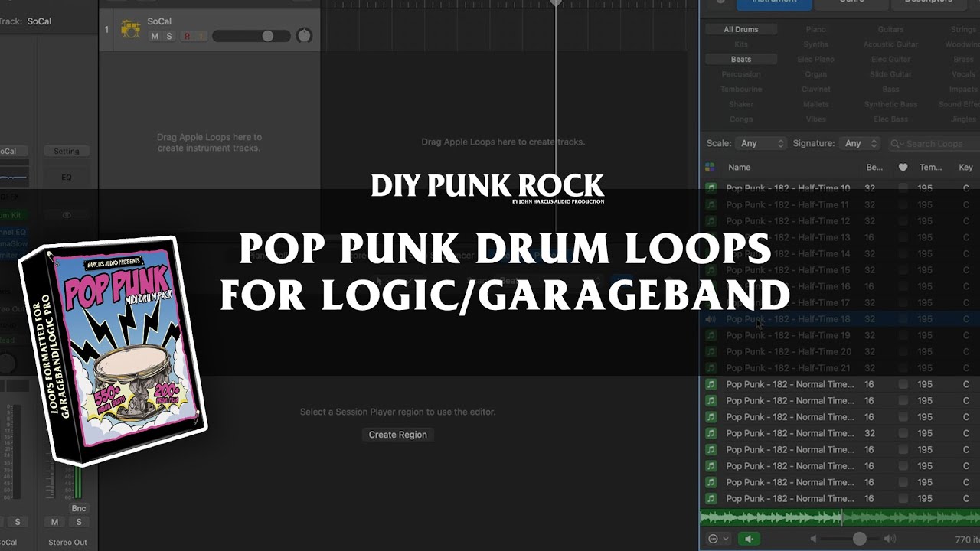
Task: Expand the action menu chevron
Action: point(726,539)
